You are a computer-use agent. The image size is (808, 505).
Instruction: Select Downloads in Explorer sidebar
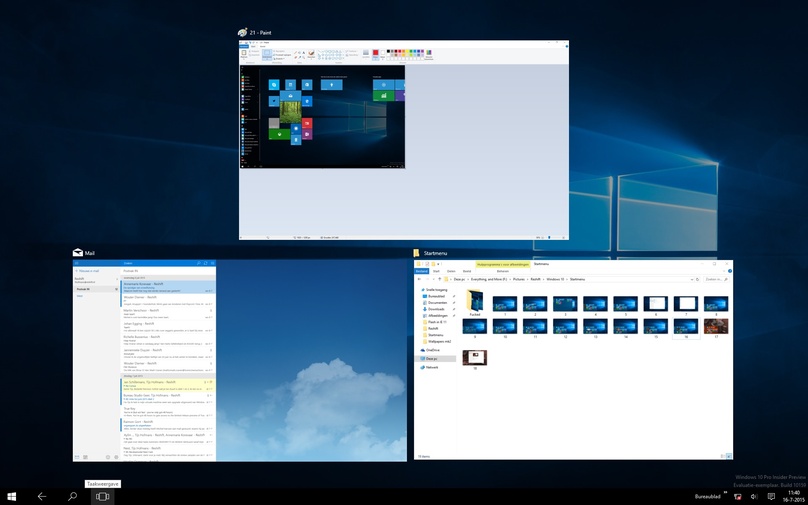click(x=435, y=309)
